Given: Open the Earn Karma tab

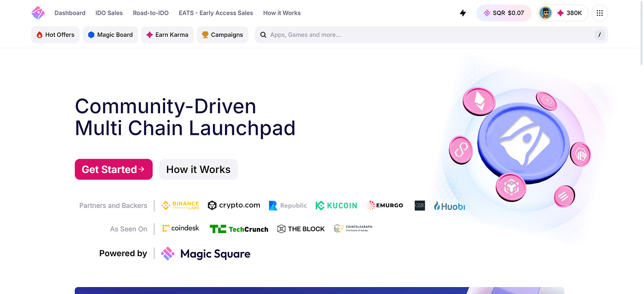Looking at the screenshot, I should [x=167, y=35].
